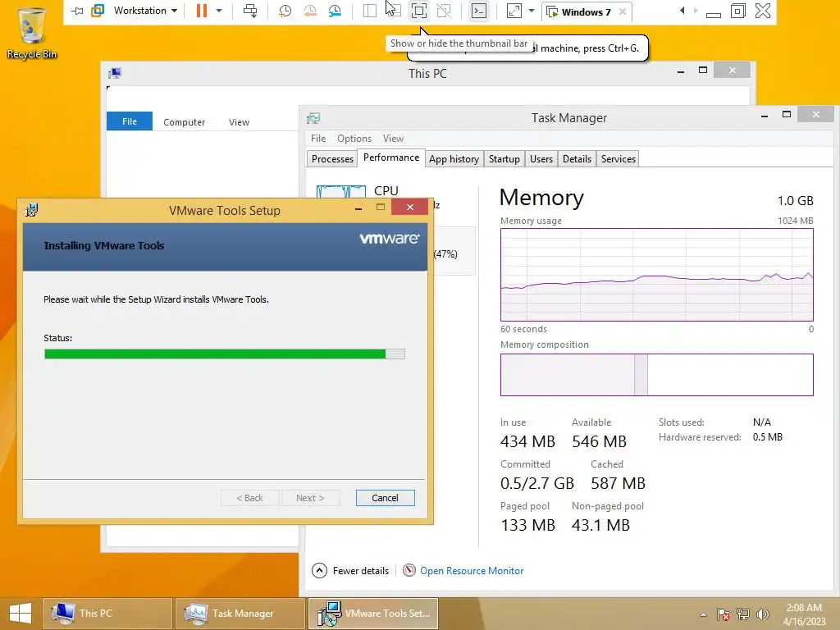The height and width of the screenshot is (630, 840).
Task: Click the full screen mode icon
Action: tap(419, 11)
